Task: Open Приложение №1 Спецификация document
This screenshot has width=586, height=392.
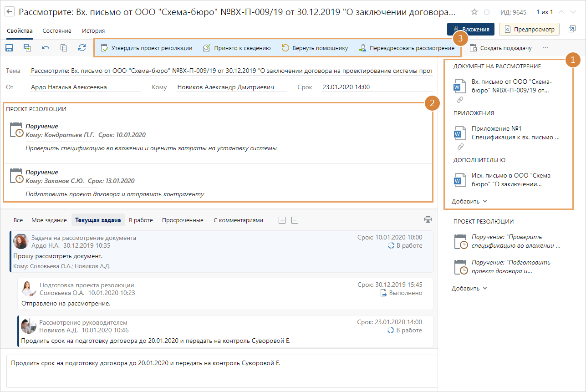Action: [515, 133]
